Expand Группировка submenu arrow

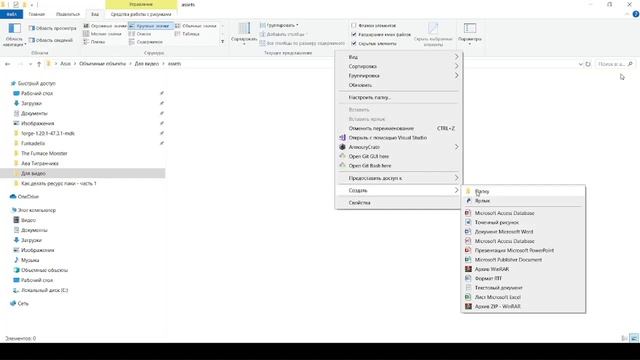(456, 76)
